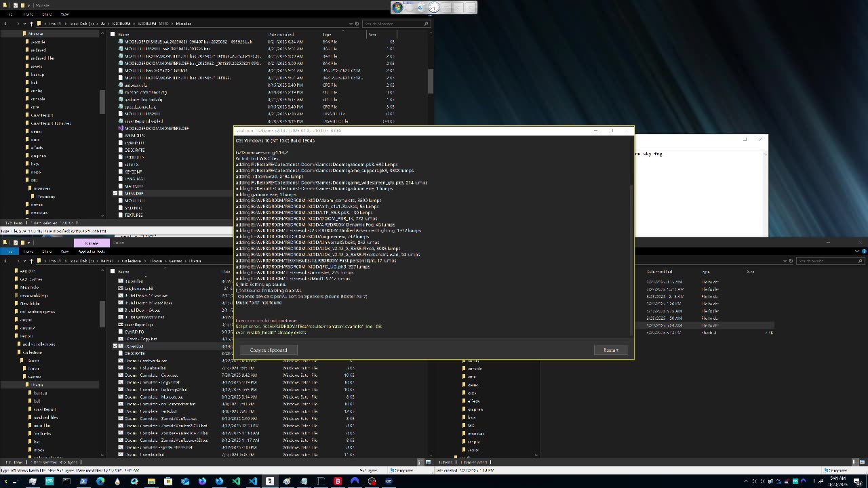Click the folder icon beside CrashReport in the Monster window tree
This screenshot has width=868, height=488.
pyautogui.click(x=28, y=115)
